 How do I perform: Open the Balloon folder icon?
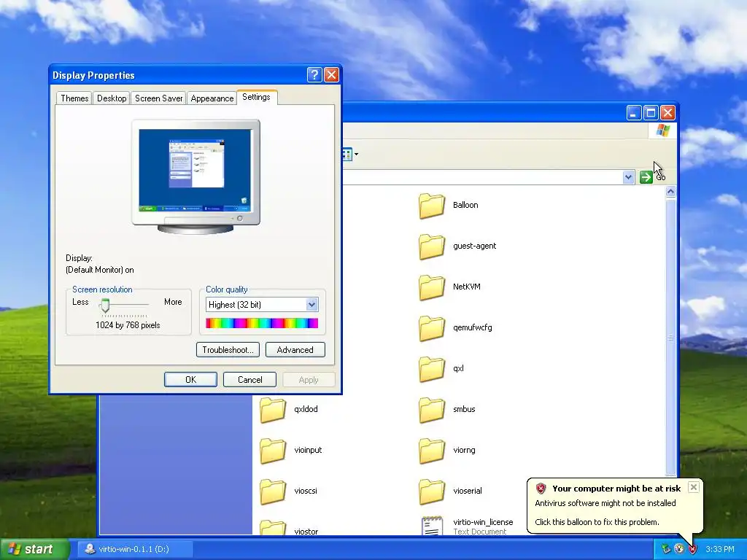(432, 205)
